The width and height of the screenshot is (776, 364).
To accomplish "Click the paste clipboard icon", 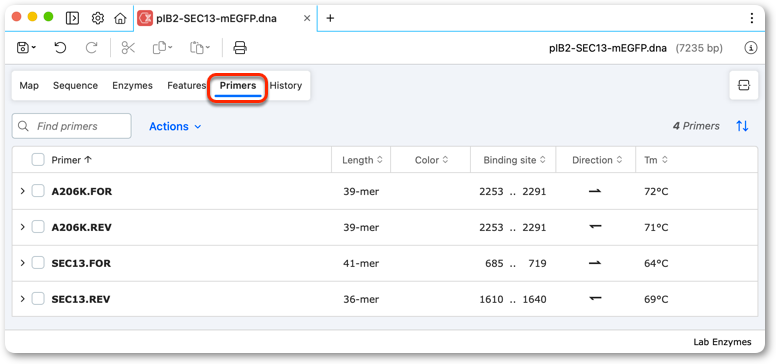I will coord(197,48).
